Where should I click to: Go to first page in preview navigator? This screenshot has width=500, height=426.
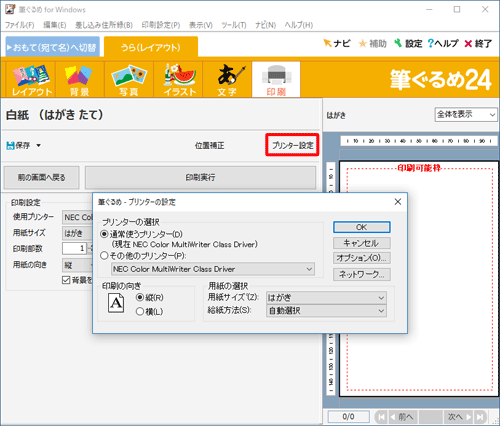coord(381,417)
